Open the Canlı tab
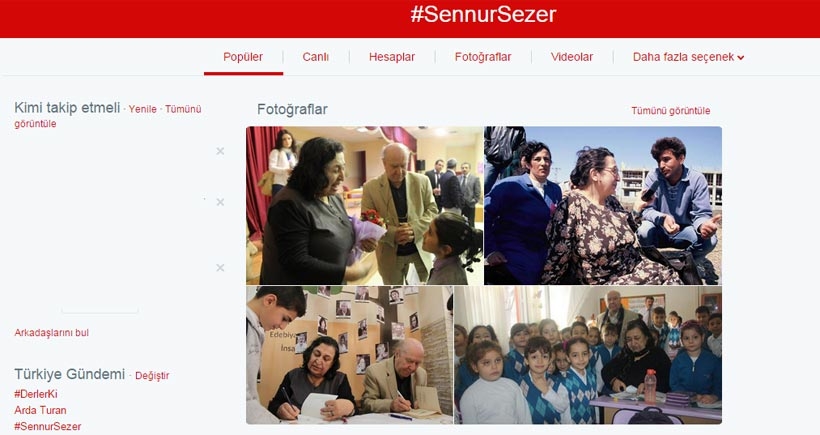The width and height of the screenshot is (820, 435). coord(315,57)
